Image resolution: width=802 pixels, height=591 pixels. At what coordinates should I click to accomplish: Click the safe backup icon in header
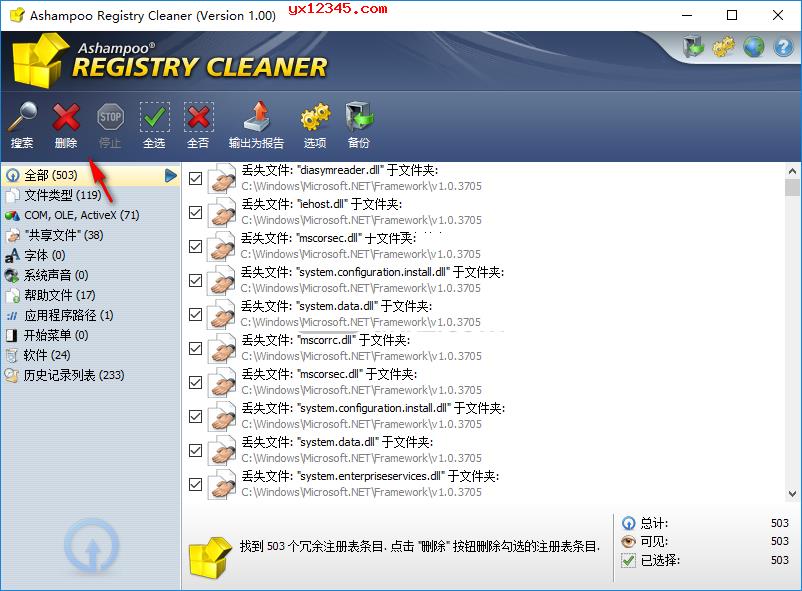coord(693,47)
